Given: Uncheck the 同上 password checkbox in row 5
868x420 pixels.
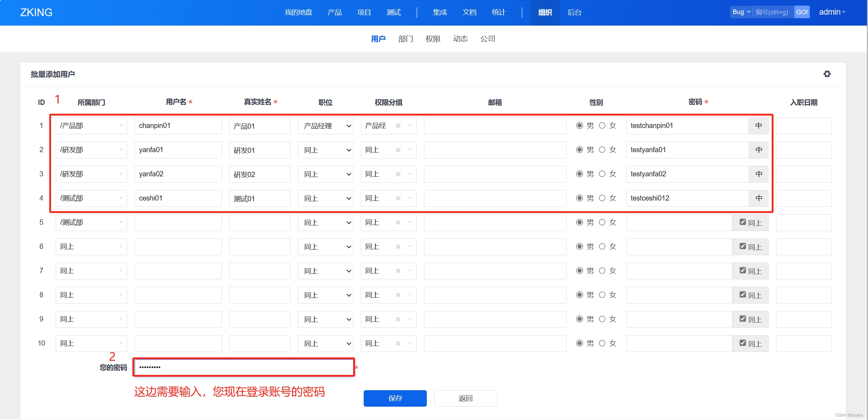Looking at the screenshot, I should [x=742, y=222].
